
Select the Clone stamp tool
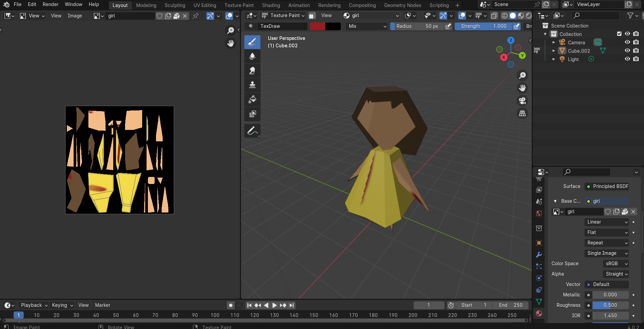(x=252, y=85)
